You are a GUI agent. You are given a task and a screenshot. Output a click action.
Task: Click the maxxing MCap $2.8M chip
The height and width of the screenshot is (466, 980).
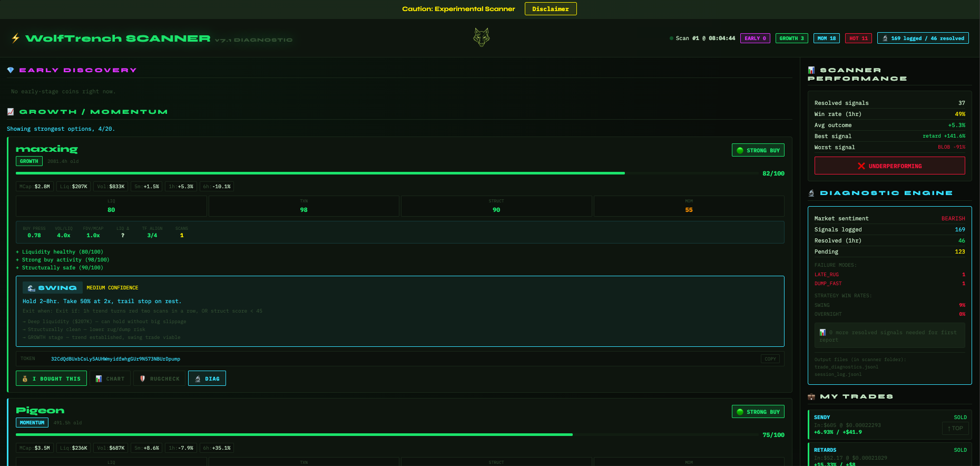coord(35,187)
